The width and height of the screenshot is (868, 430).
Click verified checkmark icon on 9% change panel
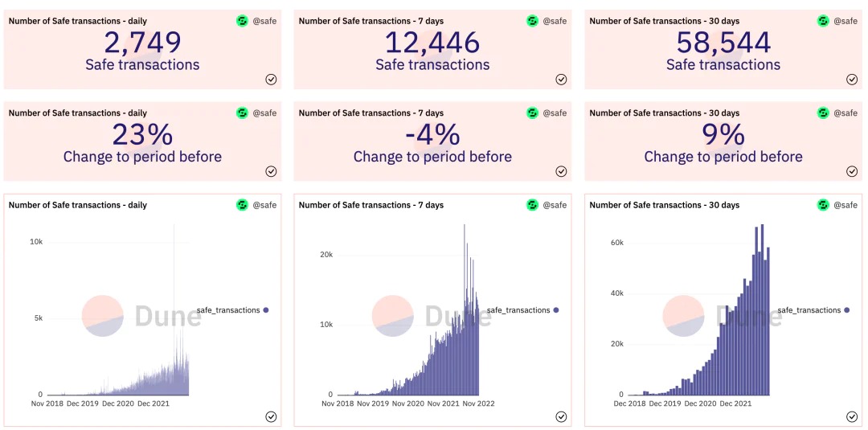852,170
